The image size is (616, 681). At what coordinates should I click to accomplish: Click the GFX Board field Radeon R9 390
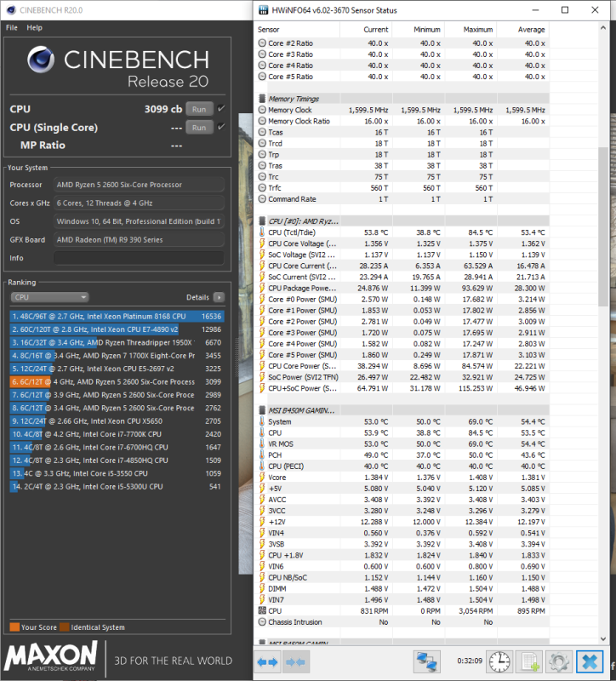tap(139, 239)
